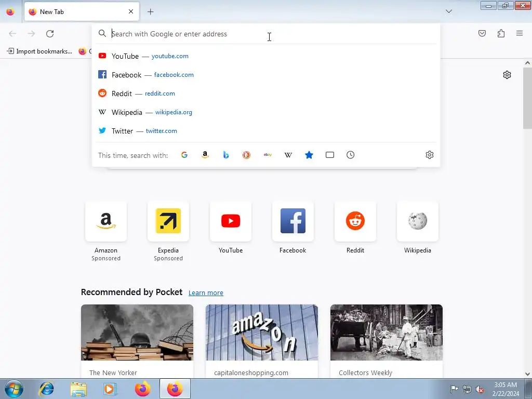This screenshot has height=399, width=532.
Task: Open Firefox View pinned tab icon
Action: coord(10,11)
